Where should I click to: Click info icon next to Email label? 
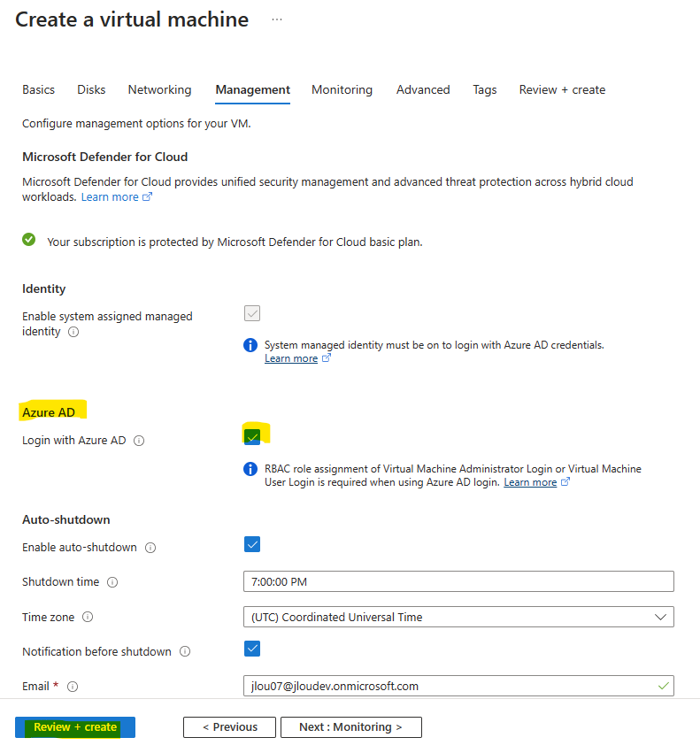73,687
